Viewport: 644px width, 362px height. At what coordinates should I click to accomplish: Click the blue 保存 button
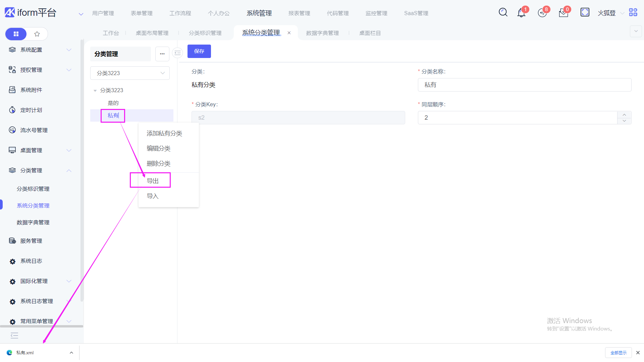199,51
